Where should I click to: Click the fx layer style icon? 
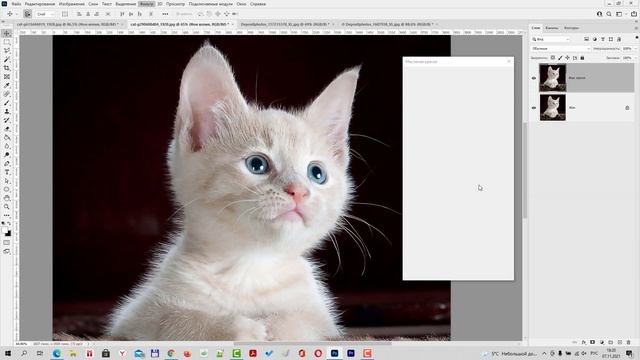584,342
